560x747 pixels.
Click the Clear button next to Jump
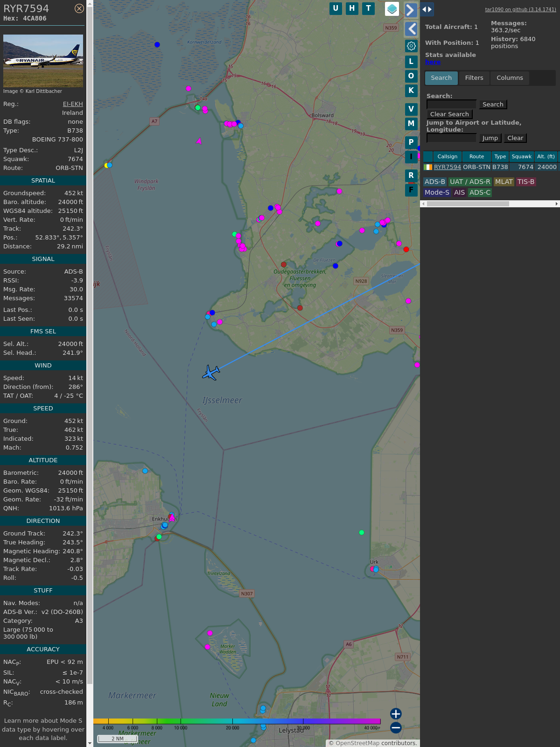tap(515, 138)
